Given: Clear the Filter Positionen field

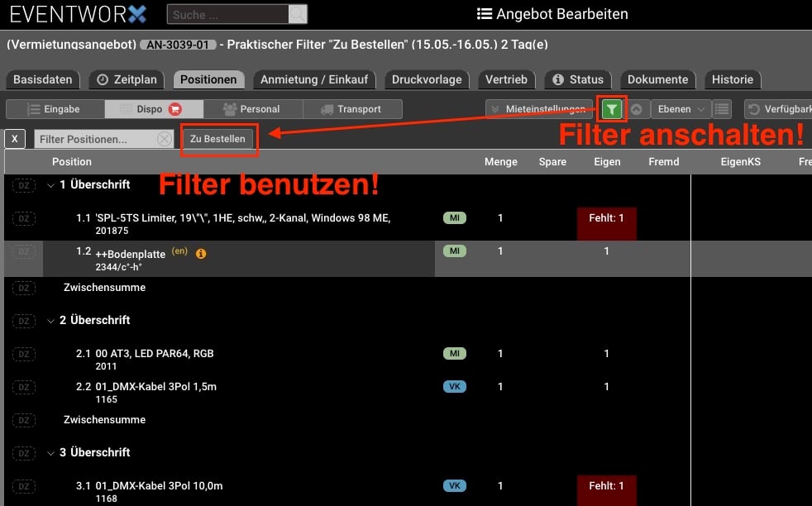Looking at the screenshot, I should (165, 139).
